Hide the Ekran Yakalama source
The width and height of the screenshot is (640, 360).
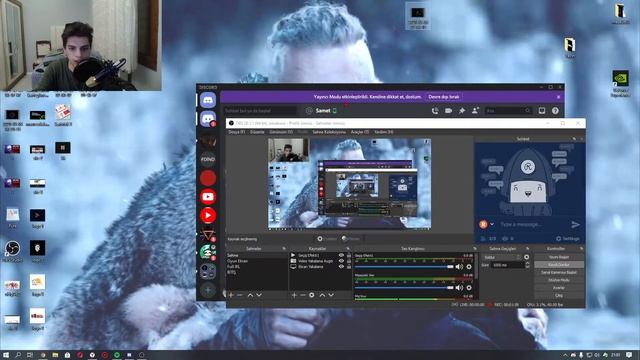341,267
